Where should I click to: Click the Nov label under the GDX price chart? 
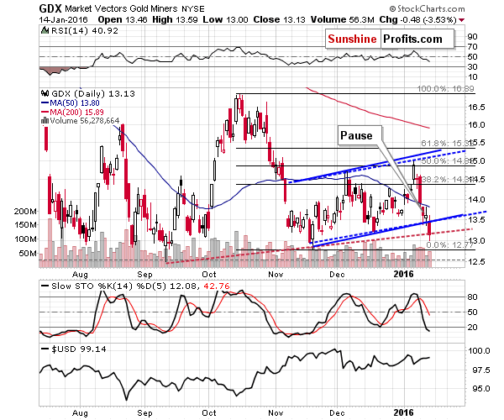[276, 275]
